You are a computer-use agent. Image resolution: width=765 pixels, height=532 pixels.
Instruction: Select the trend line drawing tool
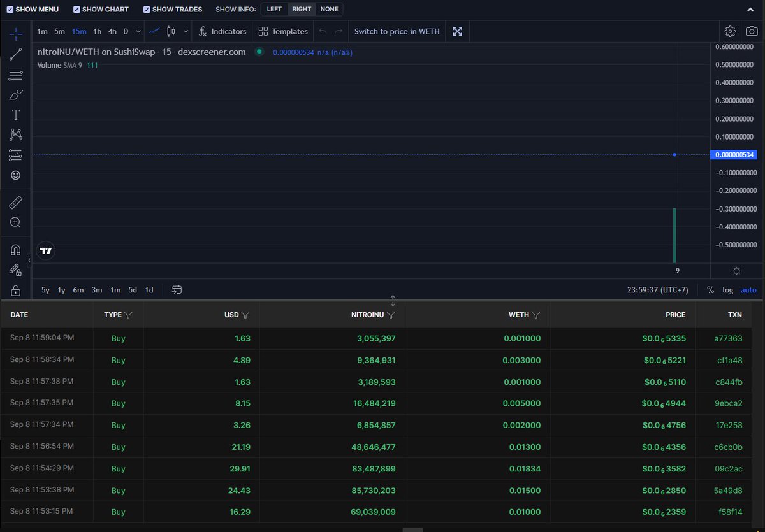[16, 54]
